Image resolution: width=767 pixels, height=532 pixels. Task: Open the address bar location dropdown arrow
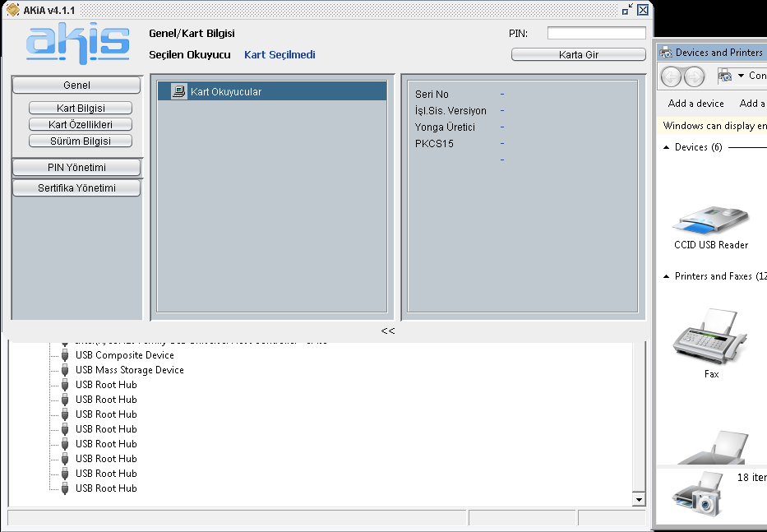[x=741, y=76]
